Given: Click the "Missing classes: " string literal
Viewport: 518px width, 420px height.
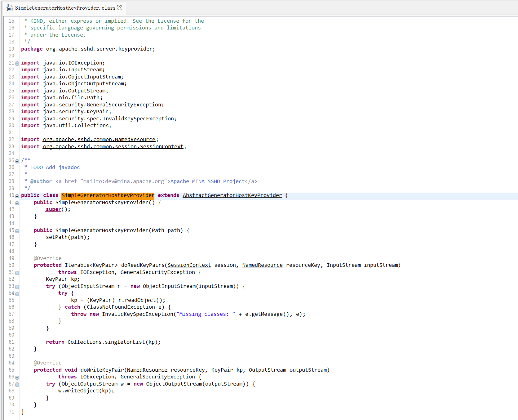Looking at the screenshot, I should 206,314.
